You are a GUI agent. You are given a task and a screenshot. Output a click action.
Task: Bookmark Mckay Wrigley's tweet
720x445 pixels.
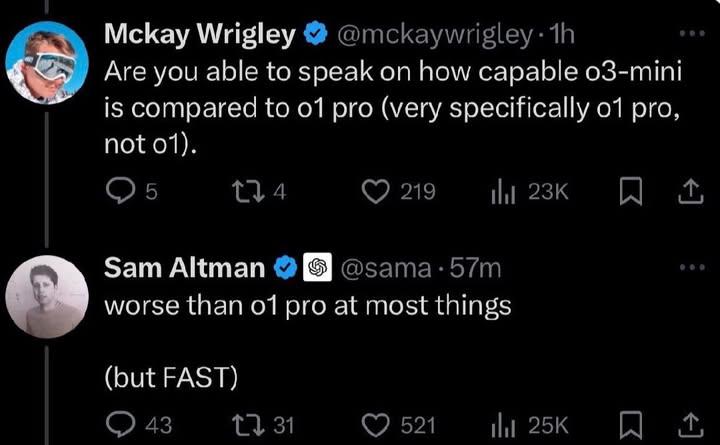click(628, 192)
